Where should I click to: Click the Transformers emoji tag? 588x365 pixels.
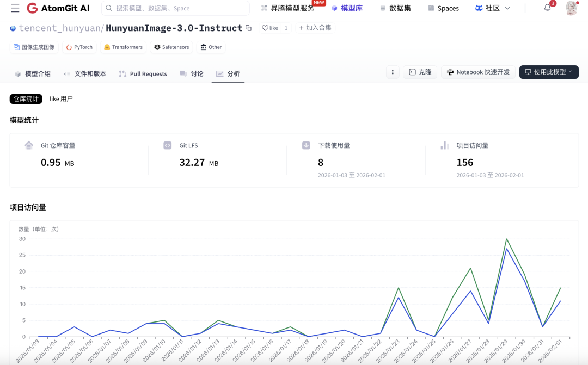(123, 47)
